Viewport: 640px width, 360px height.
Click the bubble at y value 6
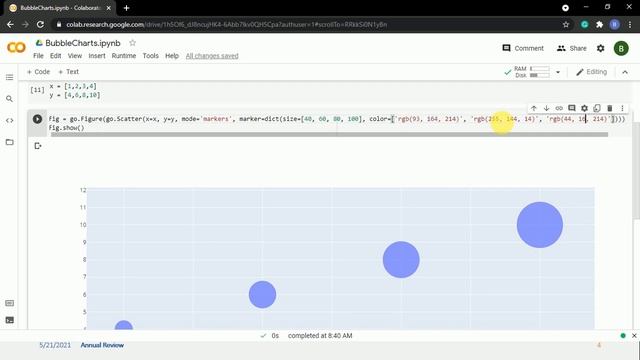(262, 294)
